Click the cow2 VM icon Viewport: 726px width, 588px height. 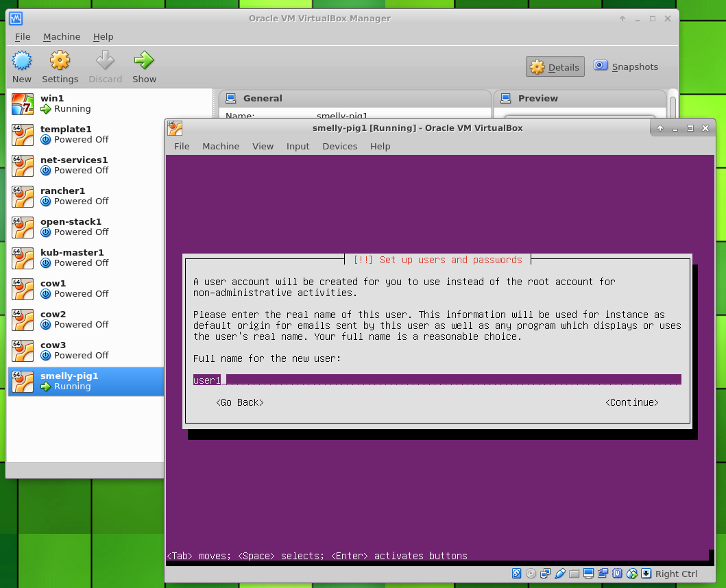[23, 319]
